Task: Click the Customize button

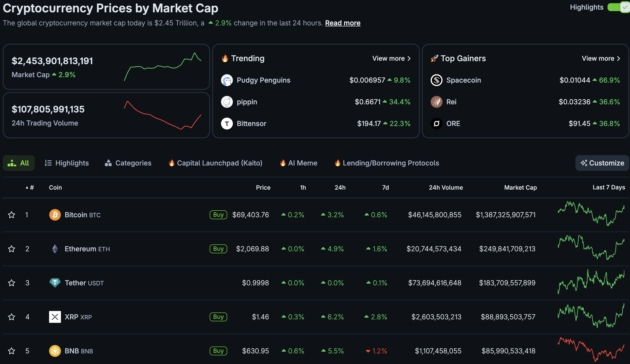Action: point(602,163)
